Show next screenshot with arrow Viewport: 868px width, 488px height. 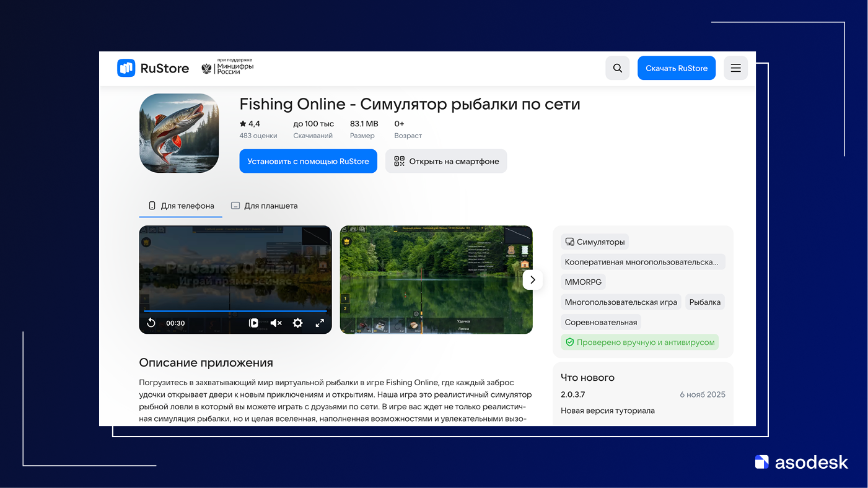532,280
